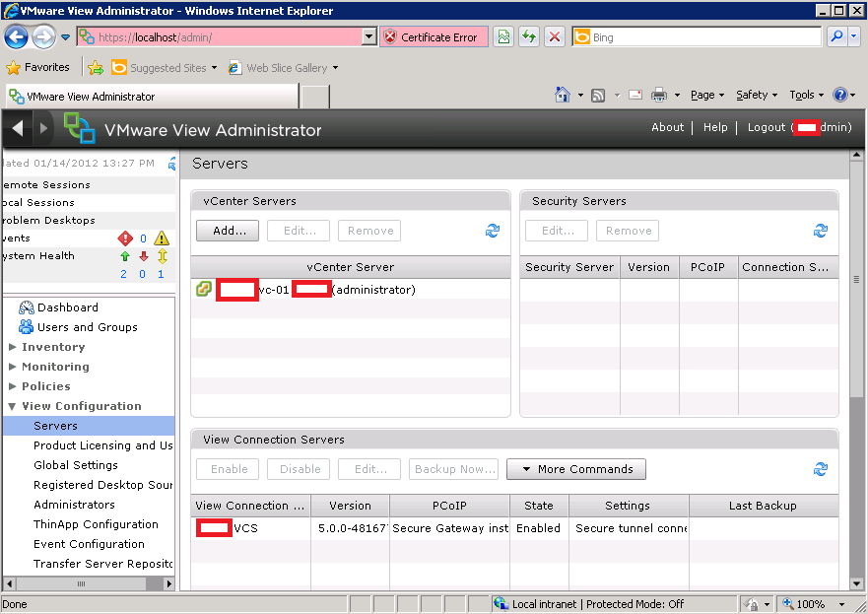Select the VCS connection server row
The width and height of the screenshot is (868, 614).
515,528
